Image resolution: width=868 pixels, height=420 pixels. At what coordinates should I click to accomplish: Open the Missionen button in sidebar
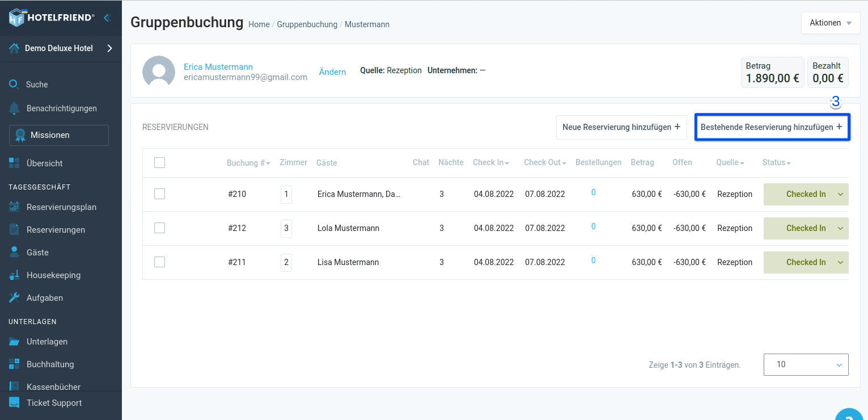point(59,135)
